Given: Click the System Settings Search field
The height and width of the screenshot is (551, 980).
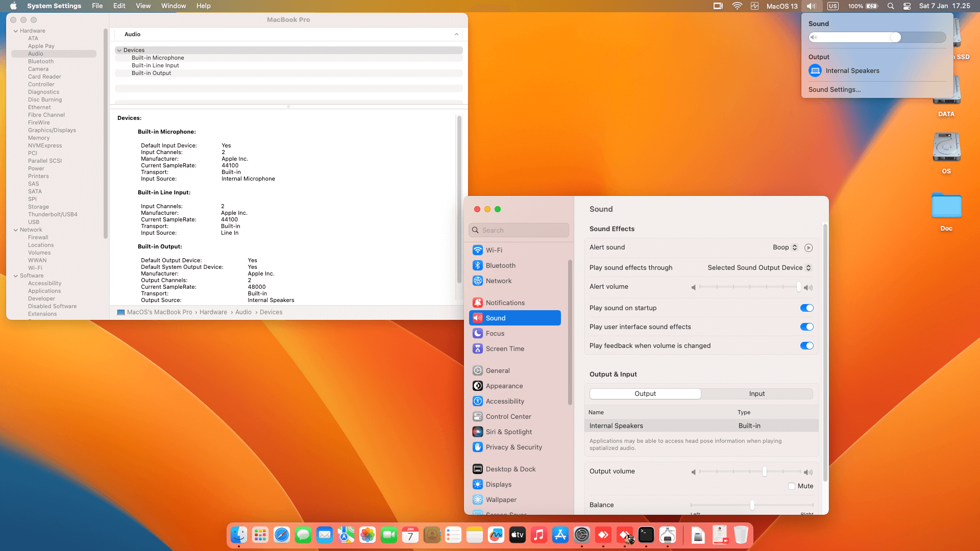Looking at the screenshot, I should [x=519, y=230].
